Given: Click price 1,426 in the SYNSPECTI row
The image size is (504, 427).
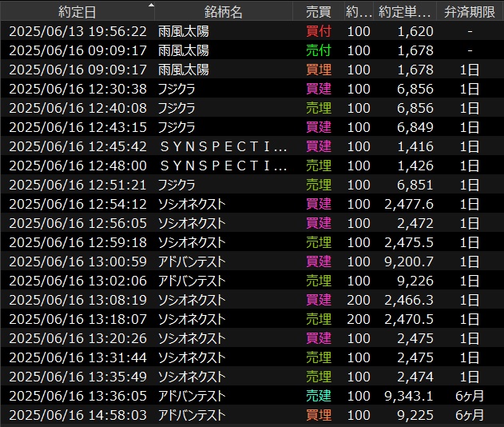Looking at the screenshot, I should [x=415, y=166].
